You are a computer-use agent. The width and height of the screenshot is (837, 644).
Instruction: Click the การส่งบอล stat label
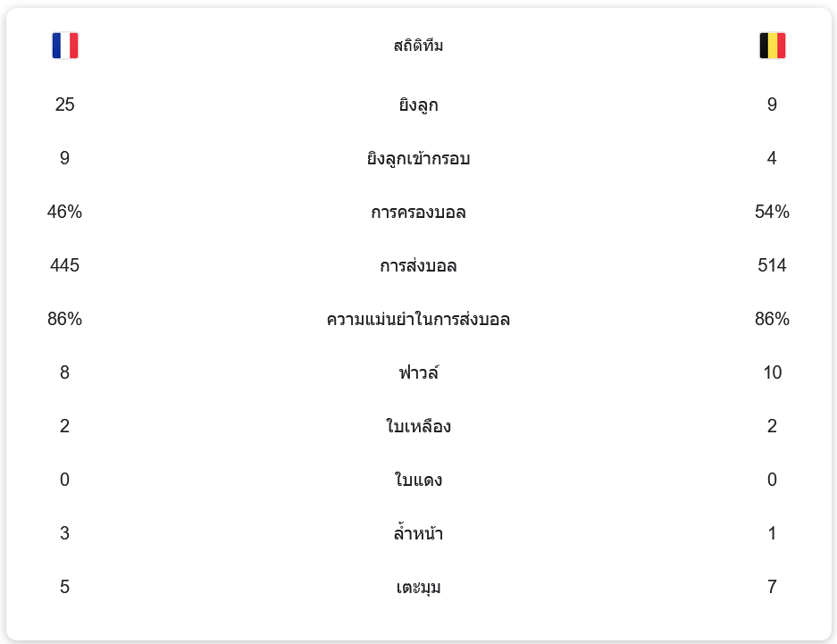418,266
